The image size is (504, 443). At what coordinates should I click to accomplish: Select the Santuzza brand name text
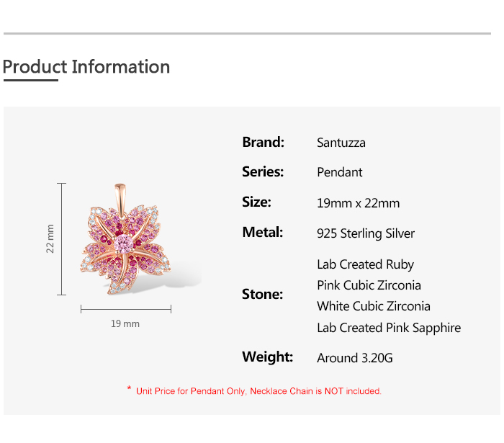click(x=341, y=143)
